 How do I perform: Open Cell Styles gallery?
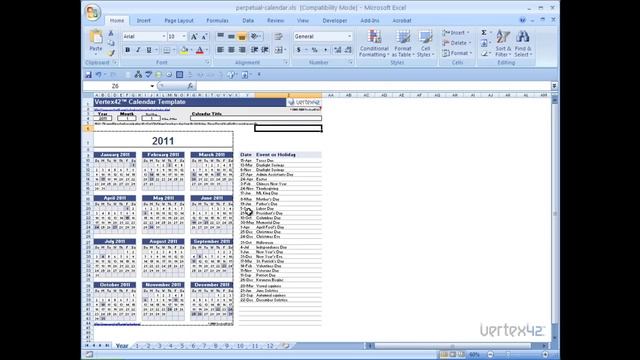tap(425, 43)
